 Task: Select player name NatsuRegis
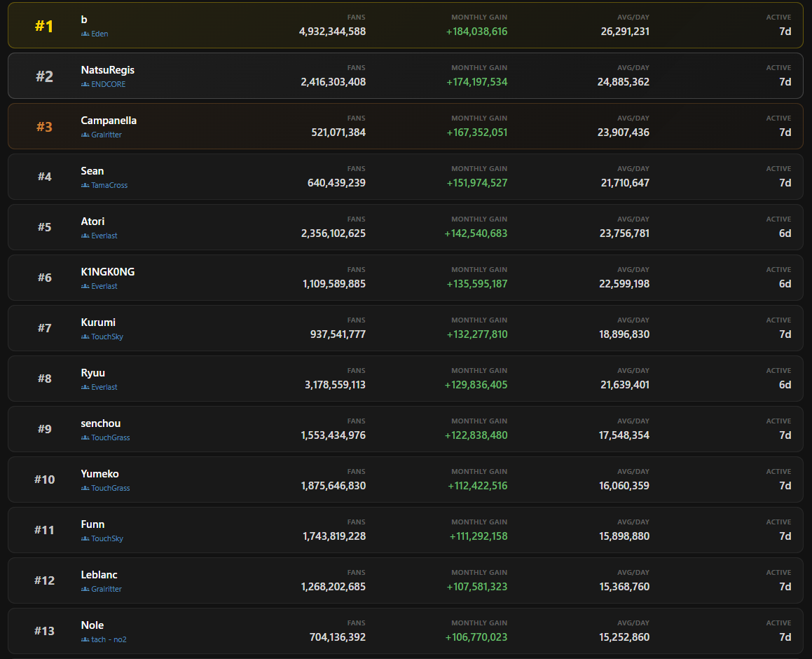tap(108, 70)
